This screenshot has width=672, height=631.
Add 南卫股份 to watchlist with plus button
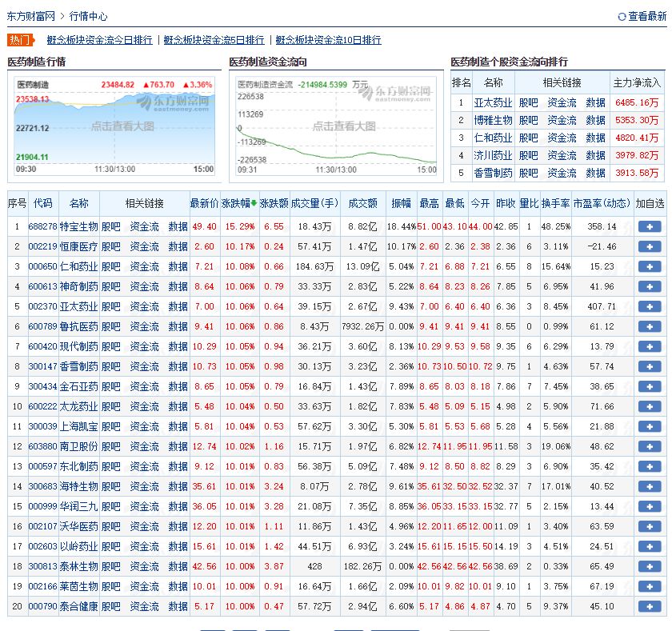point(650,446)
